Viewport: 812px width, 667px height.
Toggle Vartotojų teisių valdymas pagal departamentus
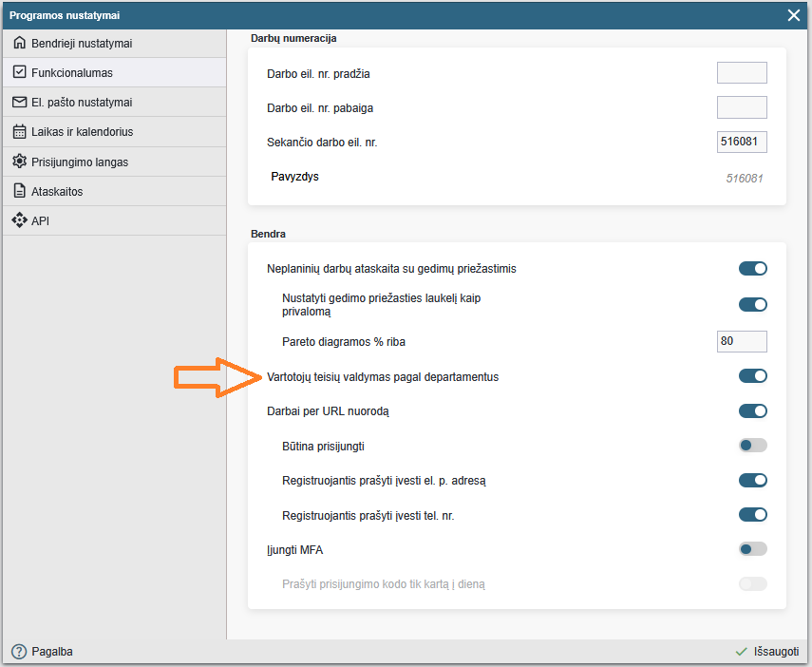pos(752,376)
